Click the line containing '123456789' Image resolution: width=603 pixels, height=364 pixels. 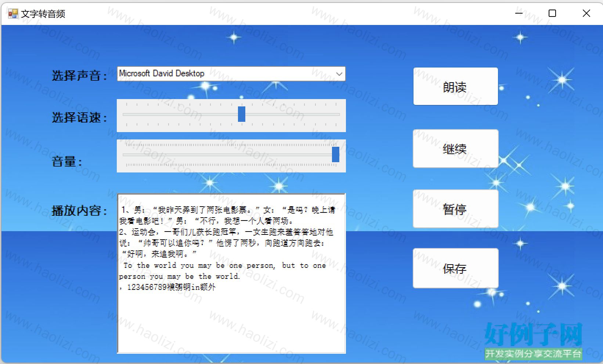click(167, 287)
